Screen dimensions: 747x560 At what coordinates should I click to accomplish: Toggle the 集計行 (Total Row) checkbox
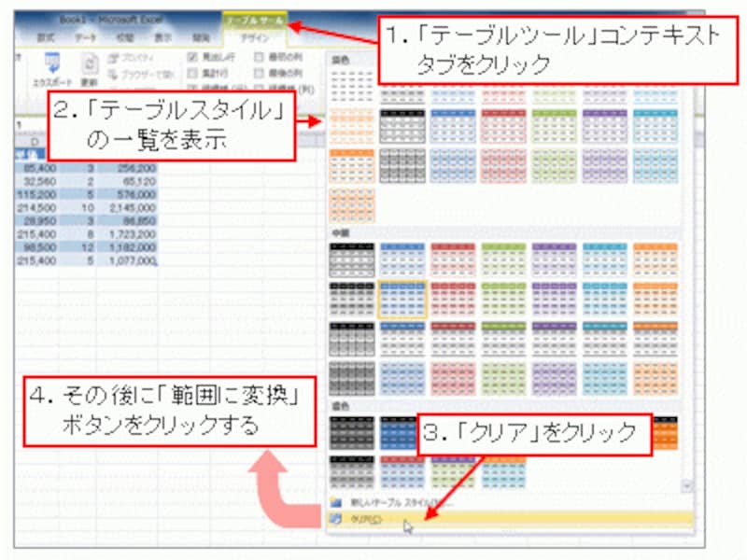tap(192, 73)
